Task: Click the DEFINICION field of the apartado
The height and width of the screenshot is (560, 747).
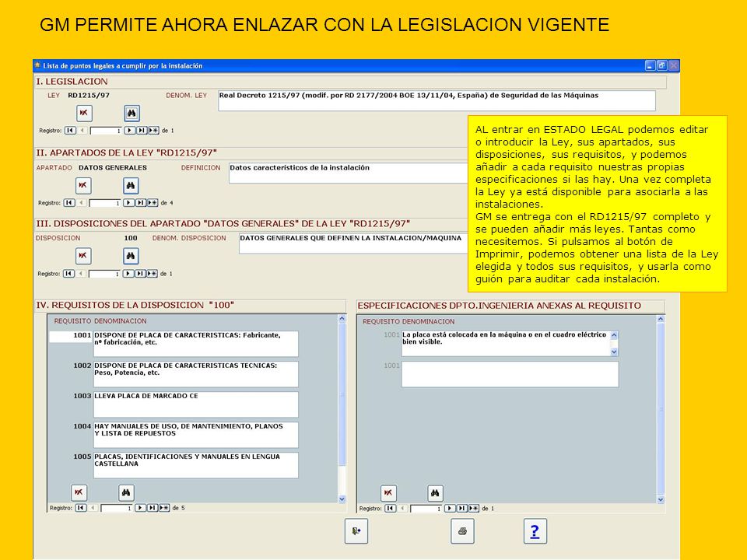Action: (349, 173)
